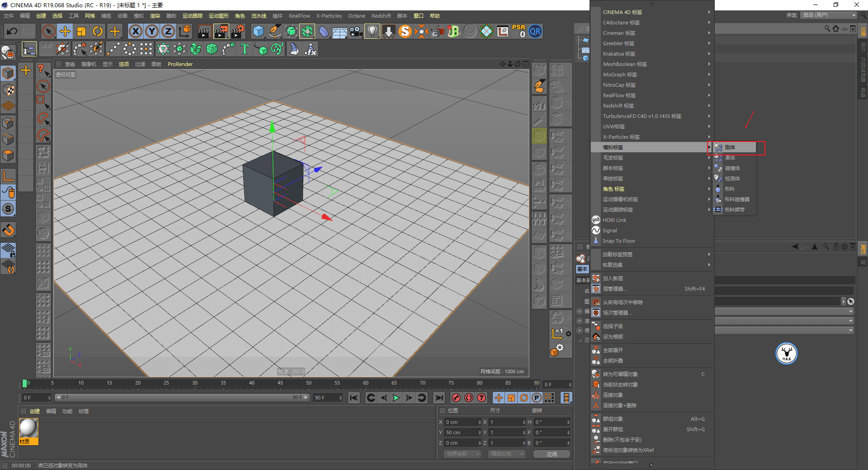Click the Snap To Floor icon
868x470 pixels.
596,241
